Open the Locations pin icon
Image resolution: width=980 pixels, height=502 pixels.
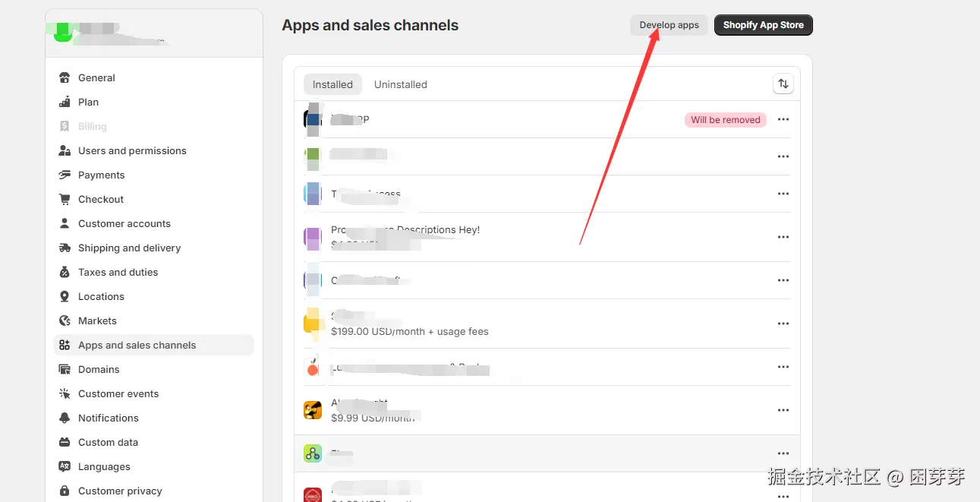tap(65, 296)
